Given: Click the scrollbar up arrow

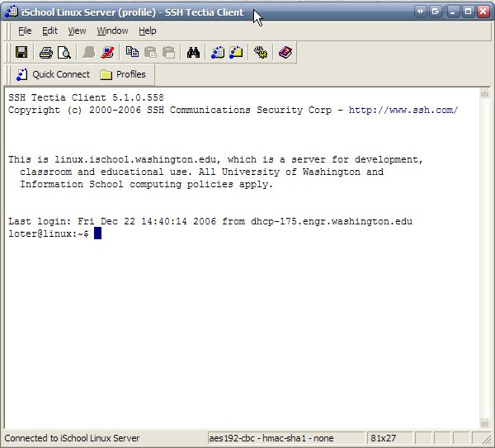Looking at the screenshot, I should [x=484, y=93].
